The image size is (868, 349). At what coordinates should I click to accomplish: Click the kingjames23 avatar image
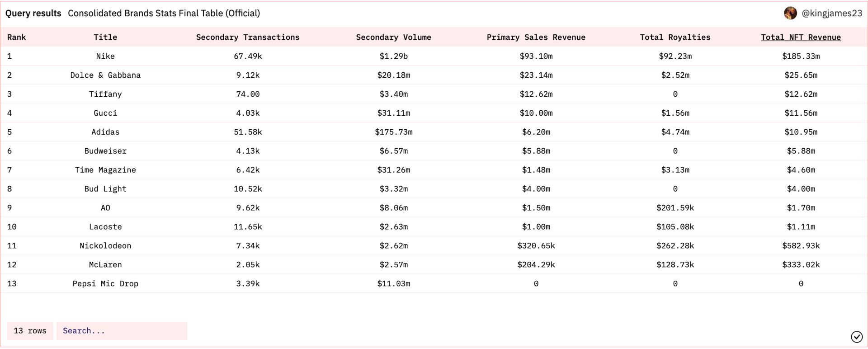click(x=790, y=13)
